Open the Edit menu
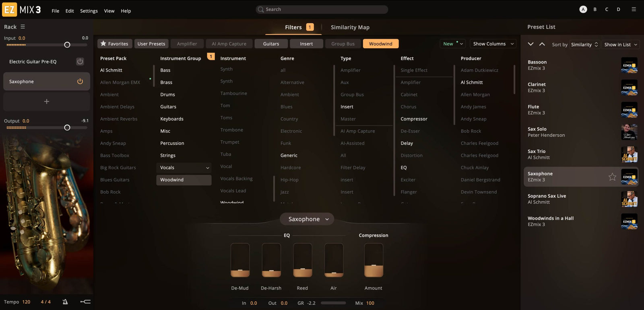Screen dimensions: 644x310 (x=70, y=11)
